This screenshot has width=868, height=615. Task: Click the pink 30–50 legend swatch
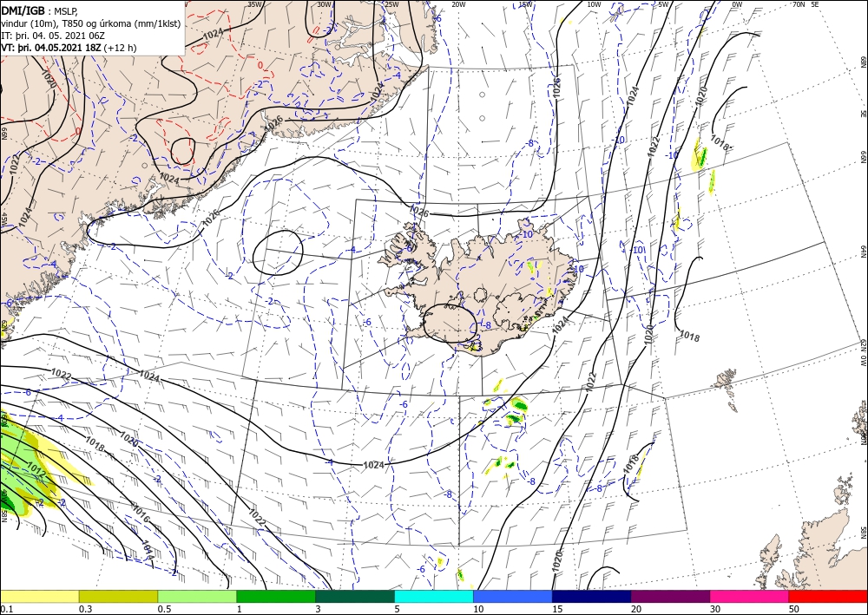[750, 596]
